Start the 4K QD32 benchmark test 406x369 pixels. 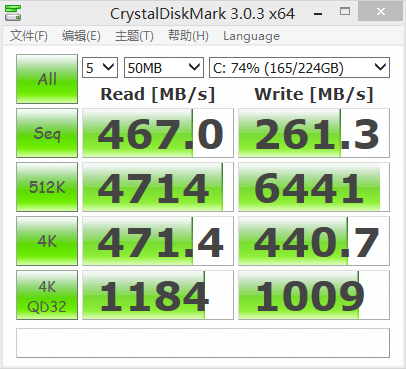[x=47, y=295]
